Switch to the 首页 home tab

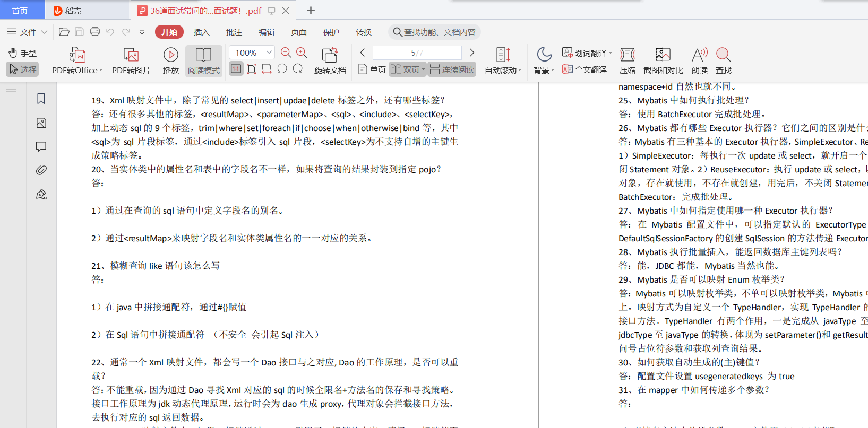[20, 11]
